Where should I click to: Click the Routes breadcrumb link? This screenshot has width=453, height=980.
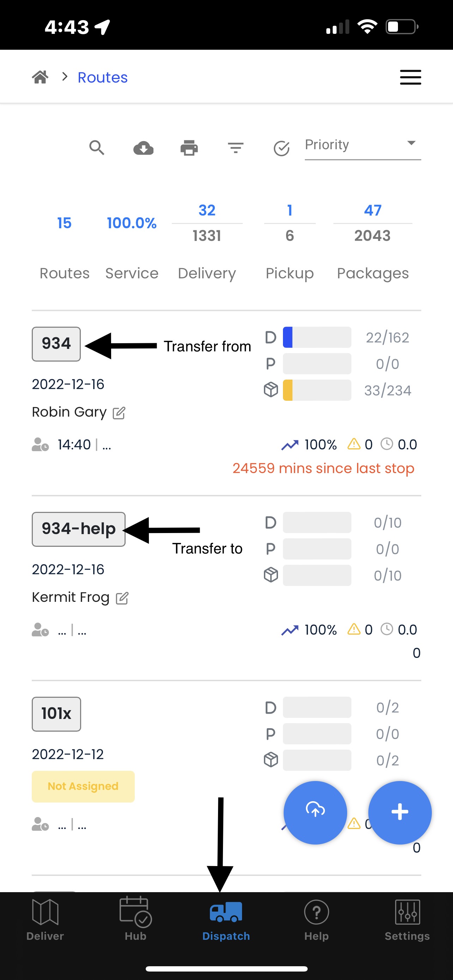pyautogui.click(x=103, y=78)
